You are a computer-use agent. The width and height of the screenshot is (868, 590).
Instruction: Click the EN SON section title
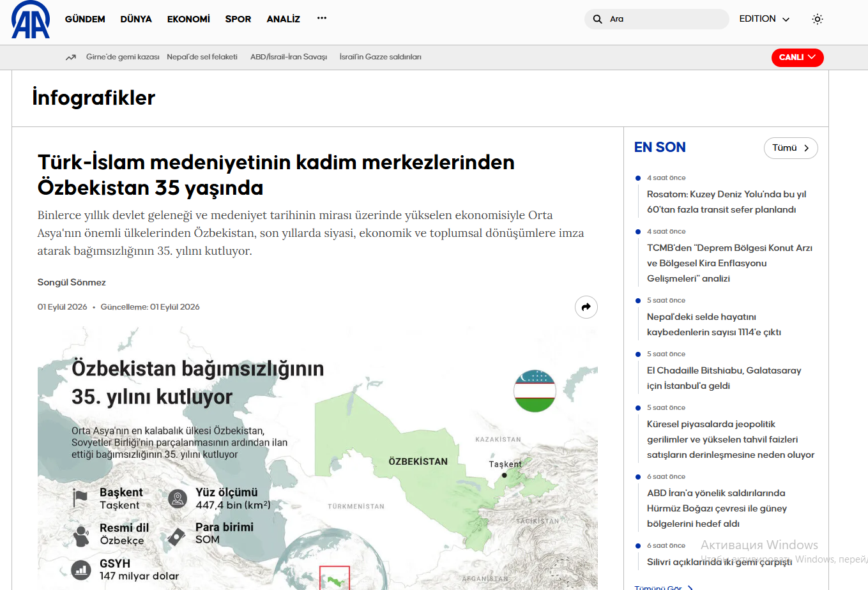coord(660,147)
